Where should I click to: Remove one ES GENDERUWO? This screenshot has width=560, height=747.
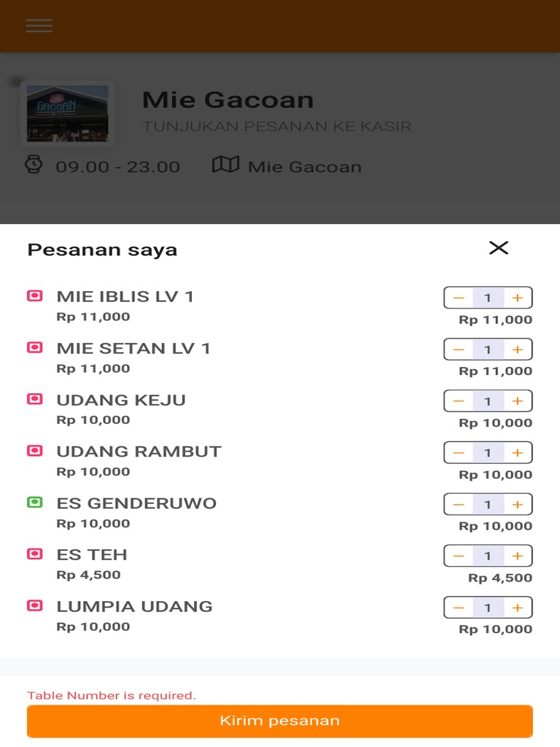[x=459, y=504]
